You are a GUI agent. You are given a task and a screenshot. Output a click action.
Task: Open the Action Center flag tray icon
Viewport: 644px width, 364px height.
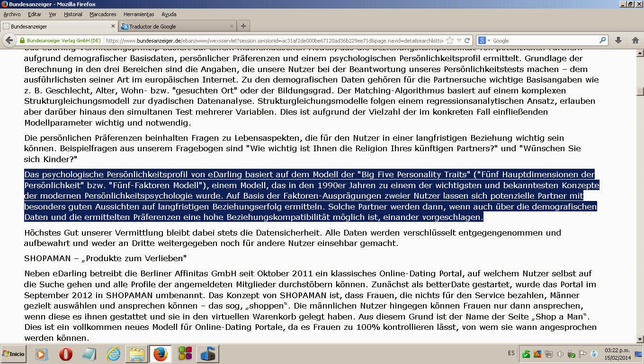[583, 354]
